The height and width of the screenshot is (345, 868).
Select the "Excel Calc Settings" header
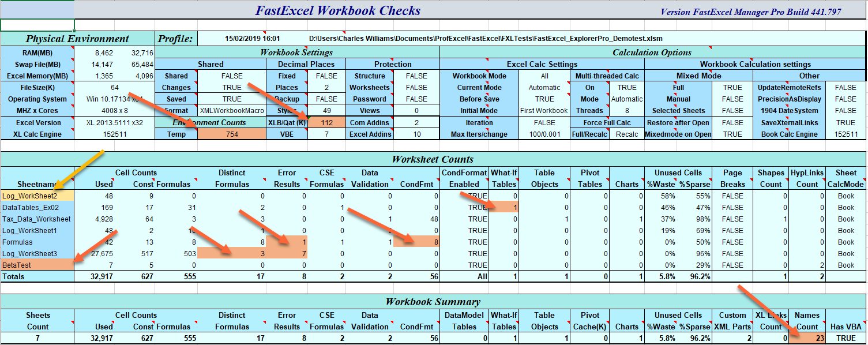pos(542,64)
